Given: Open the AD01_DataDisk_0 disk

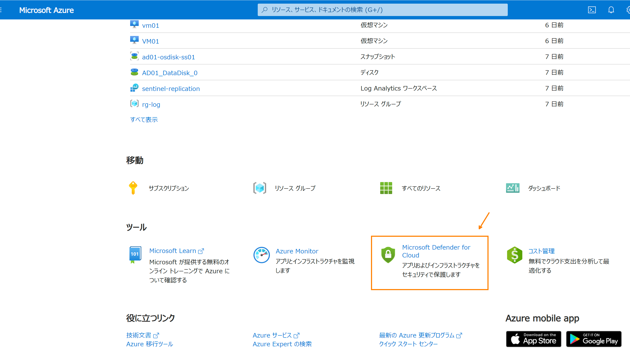Looking at the screenshot, I should 169,73.
